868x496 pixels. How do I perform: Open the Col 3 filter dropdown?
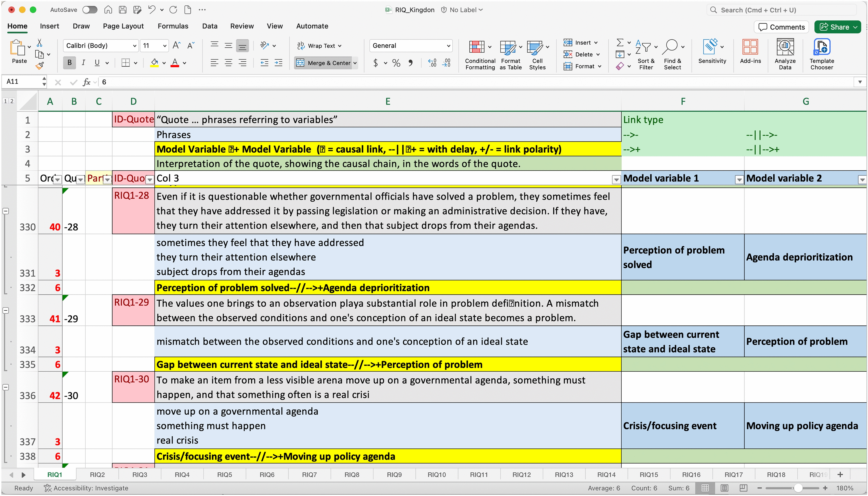pyautogui.click(x=616, y=180)
